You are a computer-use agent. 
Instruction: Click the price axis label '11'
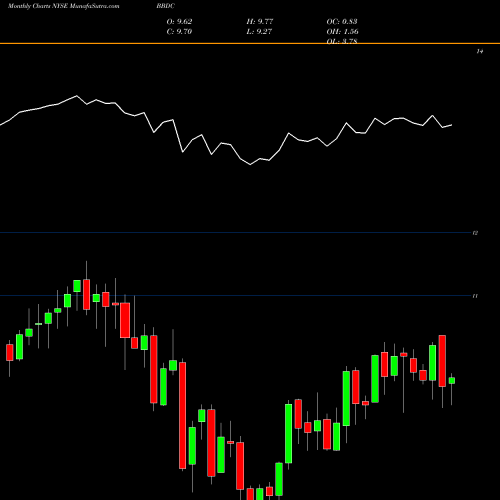click(x=476, y=296)
